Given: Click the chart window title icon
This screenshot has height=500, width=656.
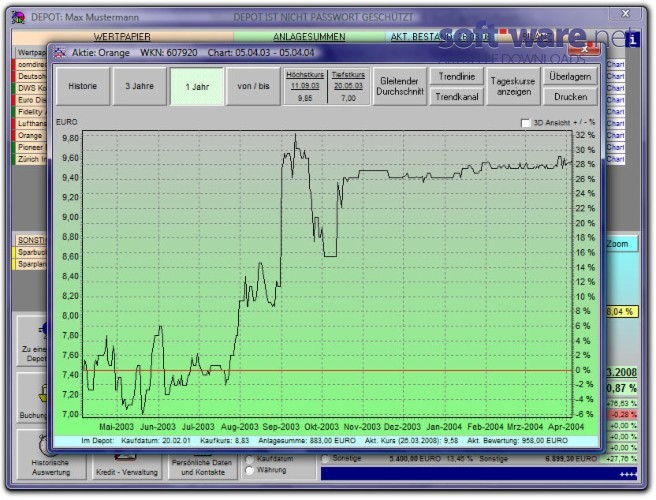Looking at the screenshot, I should click(x=60, y=53).
